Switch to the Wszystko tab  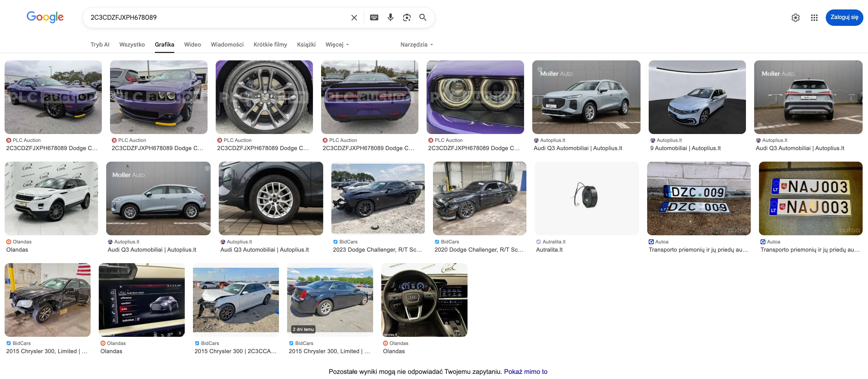(x=132, y=44)
